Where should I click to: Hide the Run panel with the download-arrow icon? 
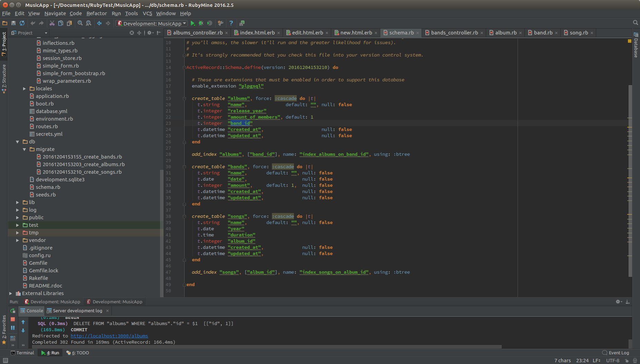628,302
